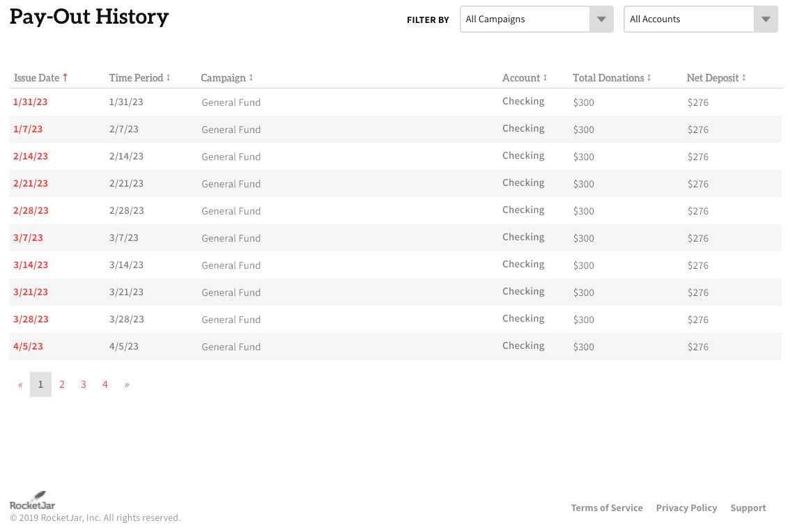This screenshot has height=532, width=790.
Task: Click Campaign column sort icon
Action: pos(251,77)
